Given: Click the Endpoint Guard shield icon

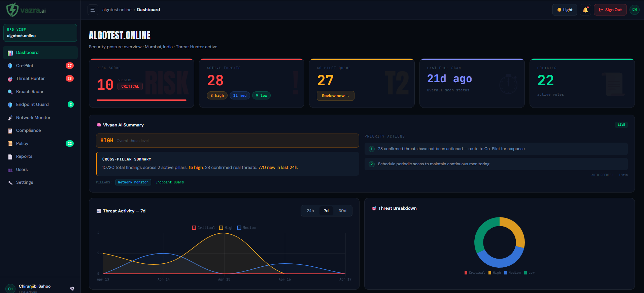Looking at the screenshot, I should (x=10, y=105).
